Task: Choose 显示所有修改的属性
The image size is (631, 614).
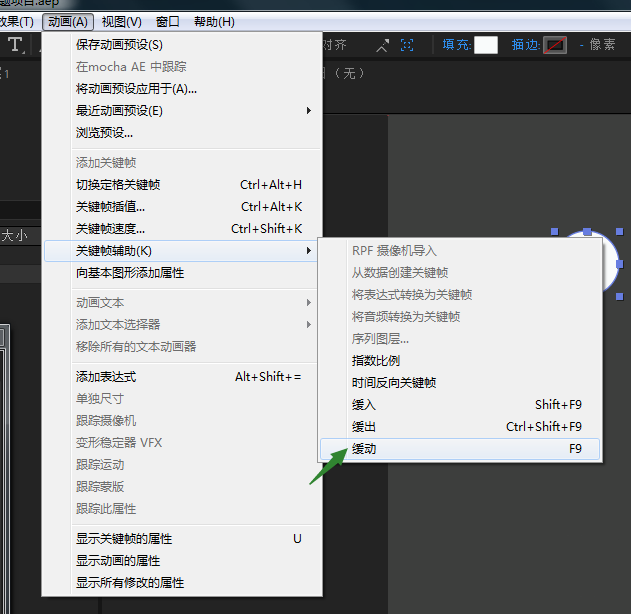Action: click(x=182, y=583)
